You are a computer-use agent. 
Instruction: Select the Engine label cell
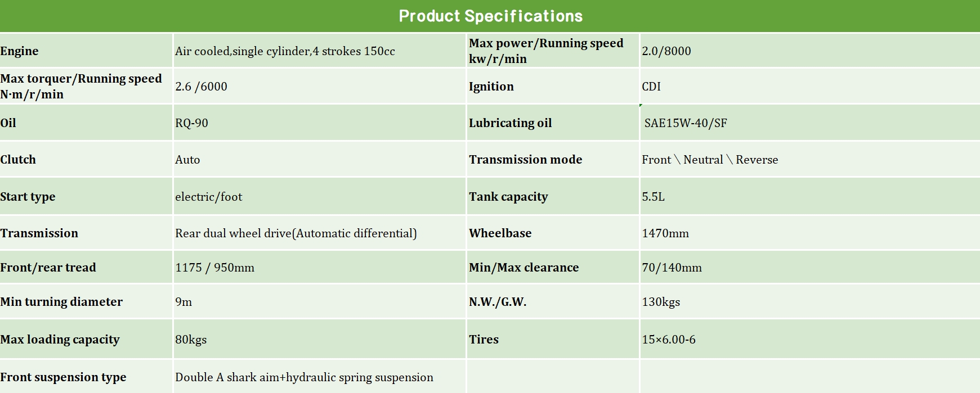click(x=20, y=51)
